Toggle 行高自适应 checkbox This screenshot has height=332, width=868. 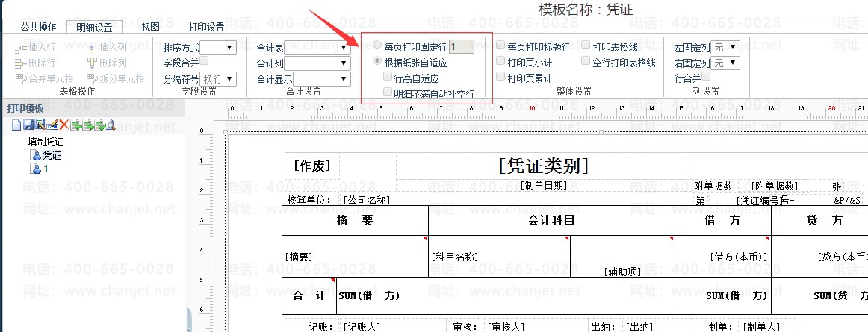pos(388,78)
